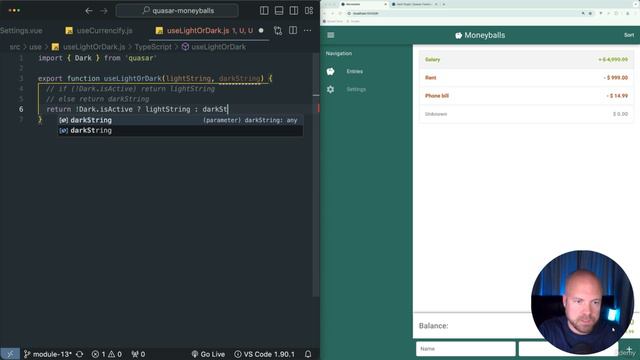The width and height of the screenshot is (640, 360).
Task: Open use breadcrumb folder
Action: [35, 47]
